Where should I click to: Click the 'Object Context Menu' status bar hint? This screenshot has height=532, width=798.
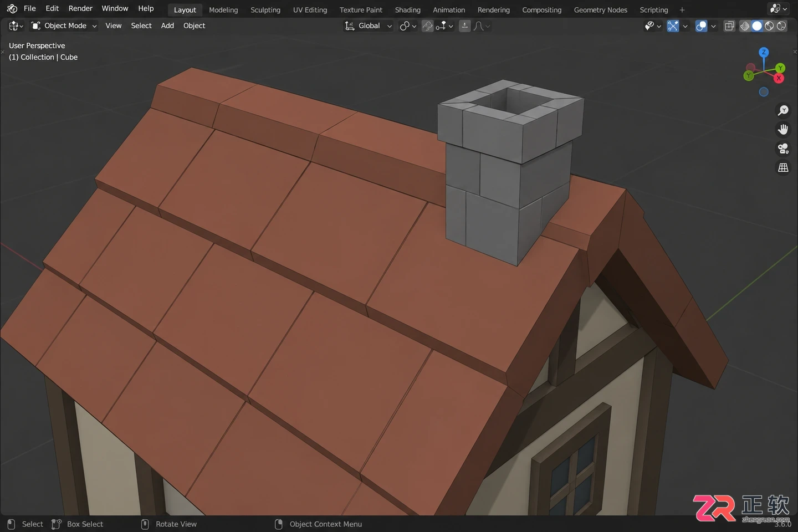pyautogui.click(x=325, y=524)
